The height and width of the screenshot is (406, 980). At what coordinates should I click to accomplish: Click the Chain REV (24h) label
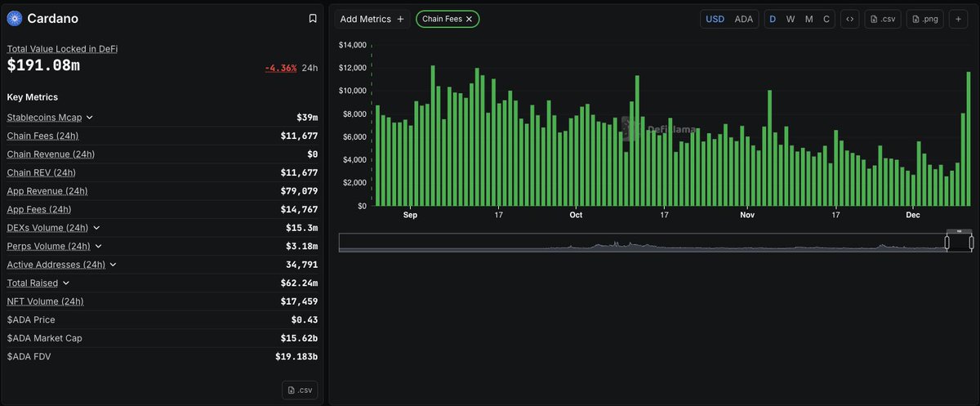point(42,172)
